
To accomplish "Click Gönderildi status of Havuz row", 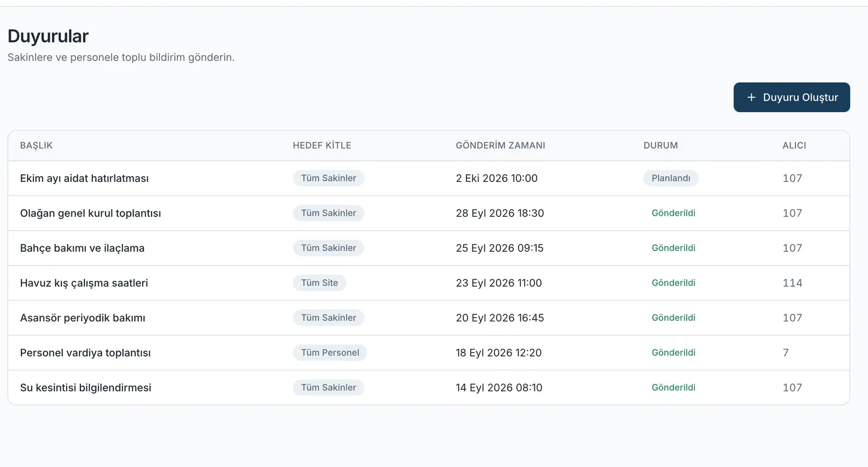I will (x=673, y=283).
